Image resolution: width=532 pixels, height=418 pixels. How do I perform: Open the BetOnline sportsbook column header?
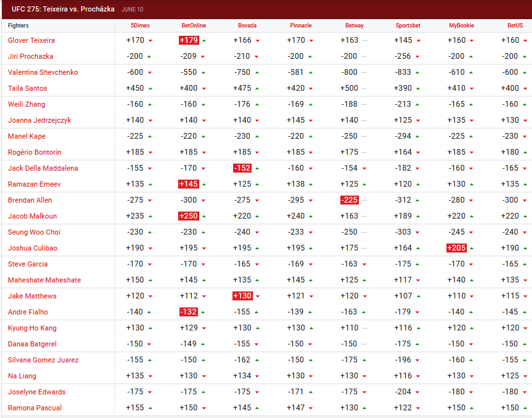[194, 26]
